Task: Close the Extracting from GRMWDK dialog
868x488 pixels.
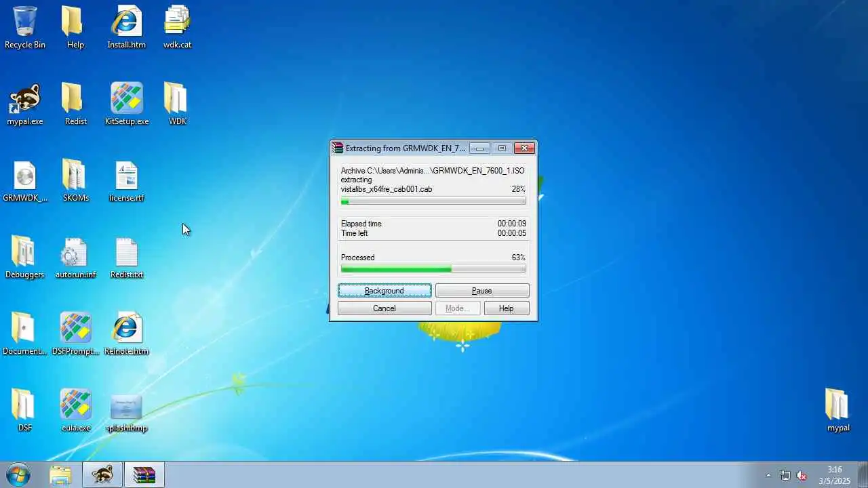Action: coord(524,148)
